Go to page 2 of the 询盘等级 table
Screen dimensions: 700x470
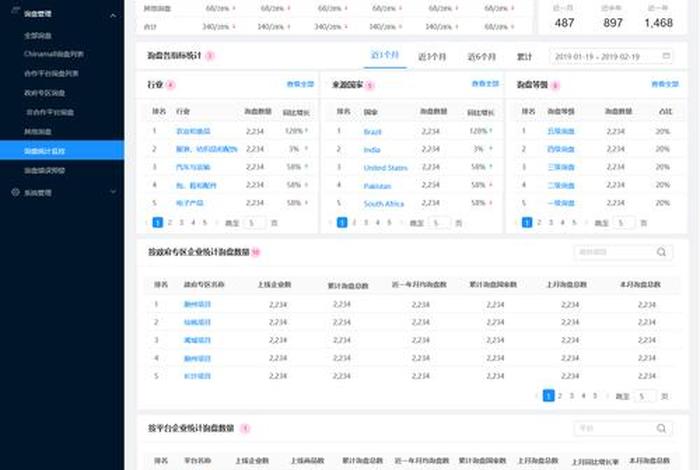[x=539, y=222]
